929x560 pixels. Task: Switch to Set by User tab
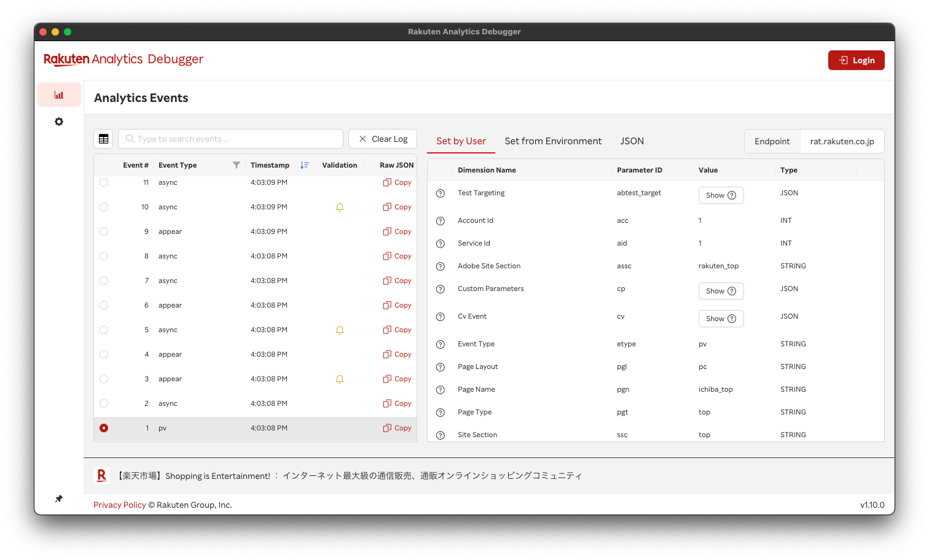pos(461,141)
